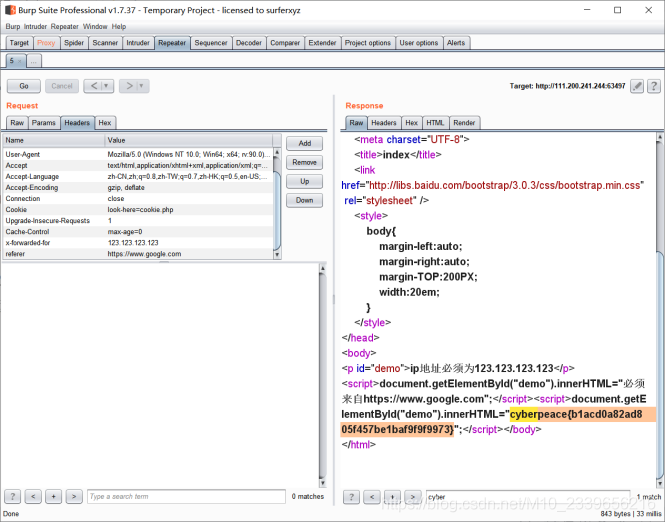Screen dimensions: 665x522
Task: Focus the response search field containing cyber
Action: (528, 496)
